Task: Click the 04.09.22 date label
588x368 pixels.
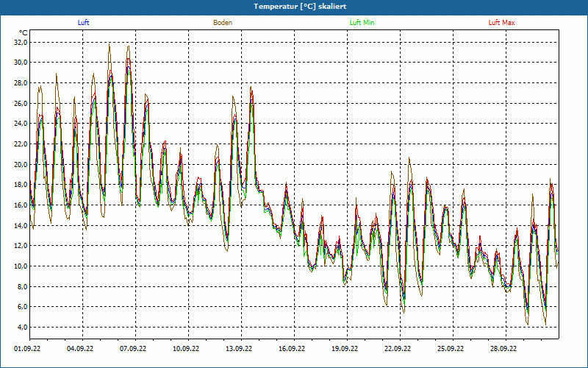Action: point(80,350)
